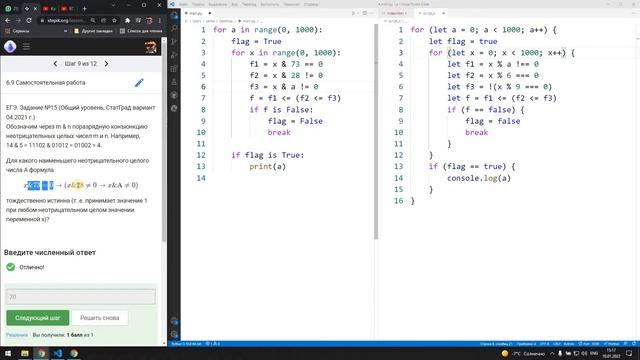
Task: Go to the previous step arrow
Action: point(56,64)
